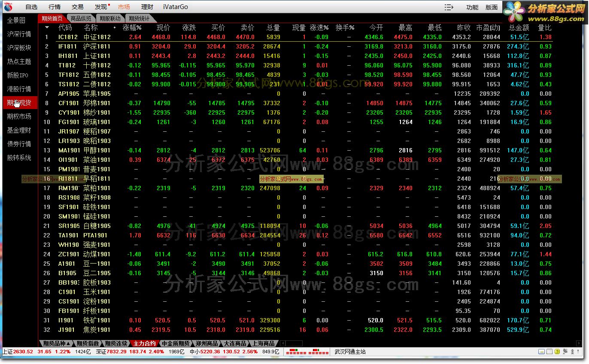Screen dimensions: 589x364
Task: Click the left scroll arrow next to 上海商品 tab
Action: 282,343
